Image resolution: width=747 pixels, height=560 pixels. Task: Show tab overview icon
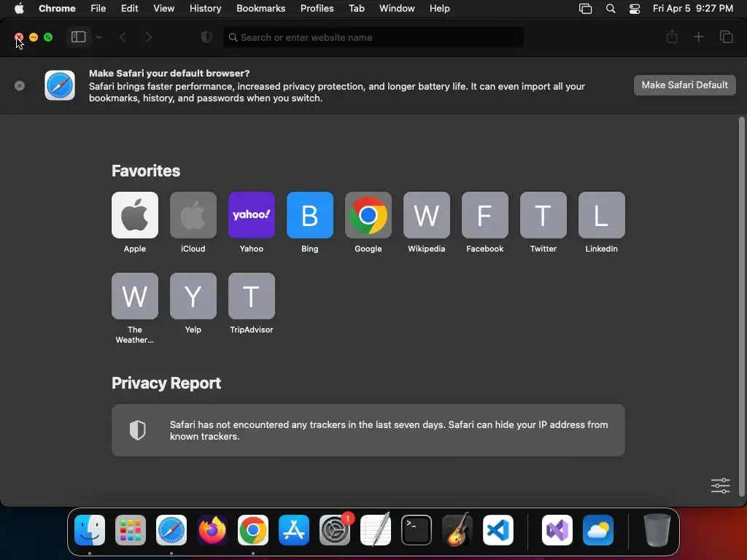pyautogui.click(x=726, y=36)
